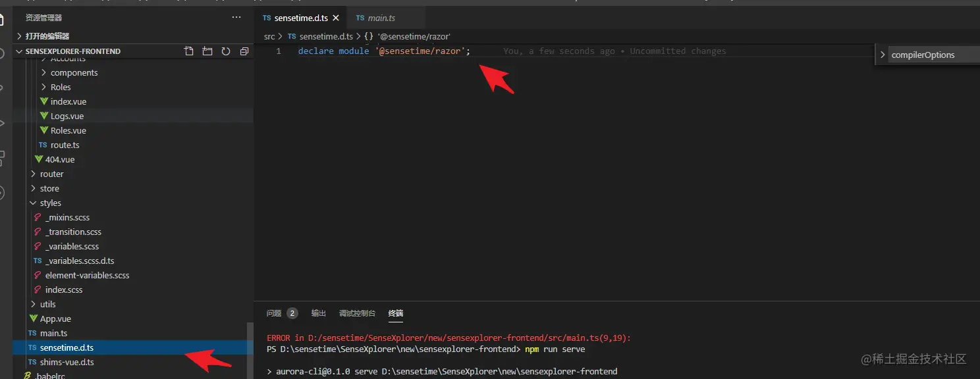The width and height of the screenshot is (980, 379).
Task: Open .babelrc file
Action: tap(133, 375)
